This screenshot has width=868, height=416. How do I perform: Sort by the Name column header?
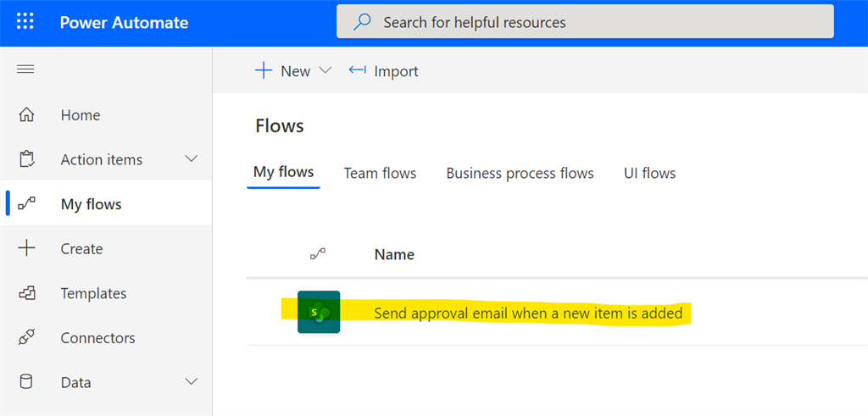[394, 254]
